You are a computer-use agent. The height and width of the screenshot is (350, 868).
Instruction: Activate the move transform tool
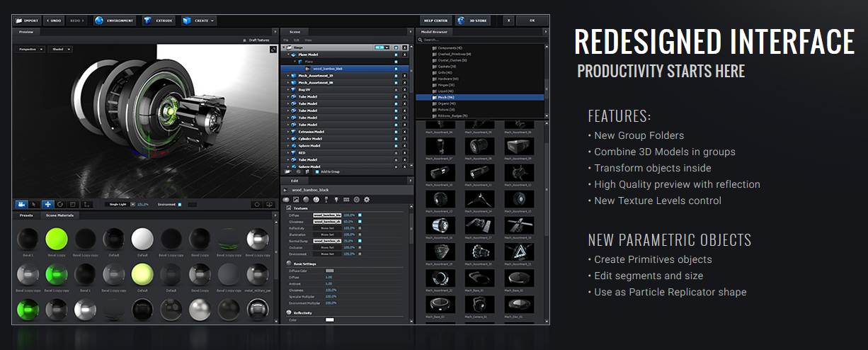coord(47,204)
